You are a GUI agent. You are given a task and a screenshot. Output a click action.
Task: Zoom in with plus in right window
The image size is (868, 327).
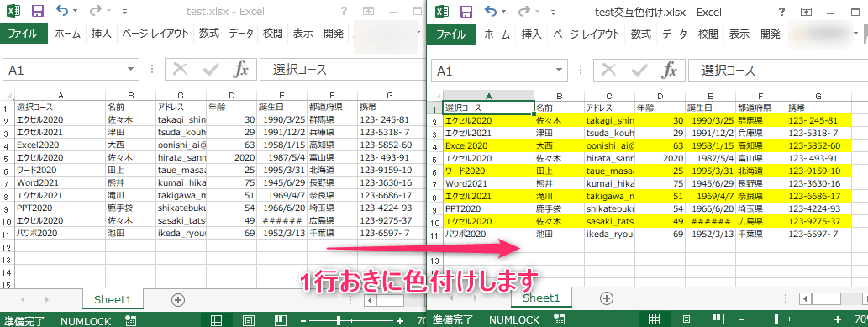coord(838,319)
